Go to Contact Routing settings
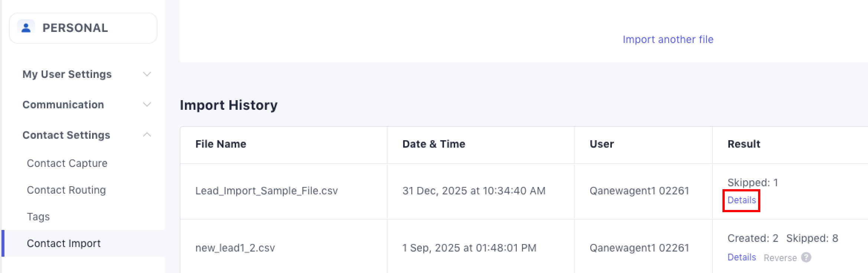The height and width of the screenshot is (273, 868). [x=66, y=190]
